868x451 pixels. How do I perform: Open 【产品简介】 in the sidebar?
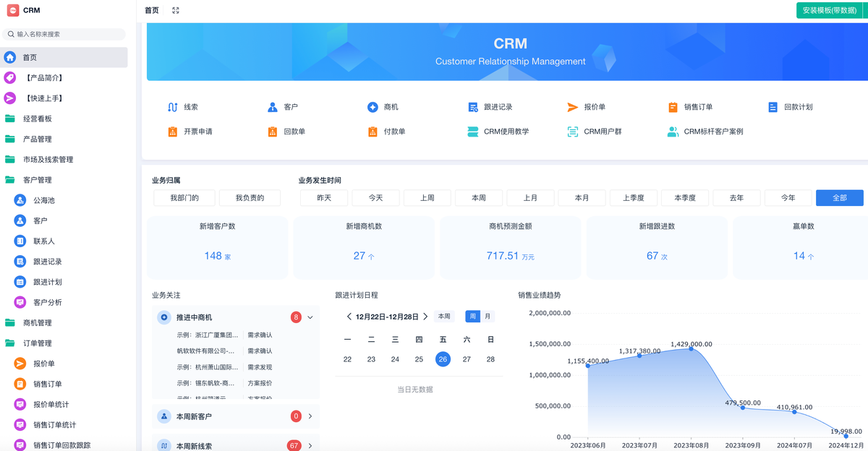tap(64, 77)
